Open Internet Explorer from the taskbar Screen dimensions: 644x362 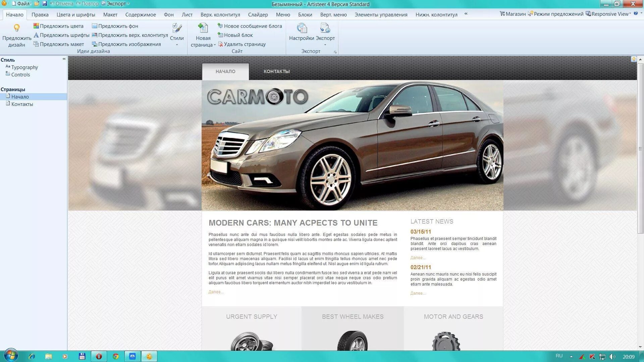tap(32, 356)
